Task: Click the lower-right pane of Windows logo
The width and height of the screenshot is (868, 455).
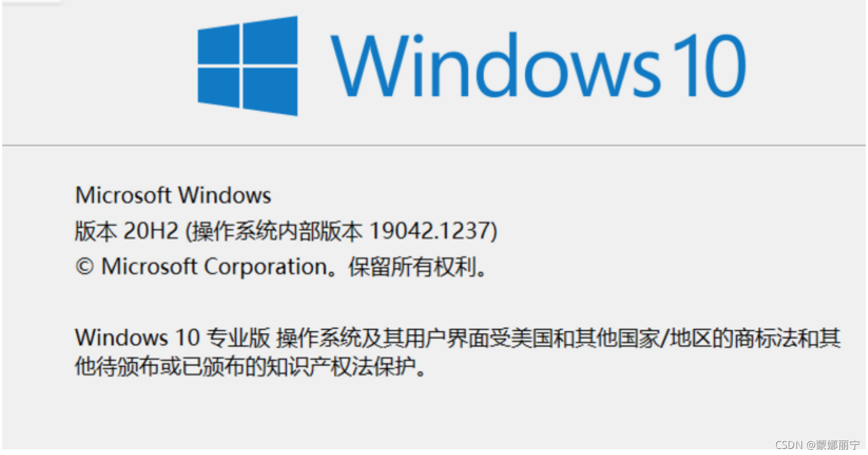Action: [x=270, y=92]
